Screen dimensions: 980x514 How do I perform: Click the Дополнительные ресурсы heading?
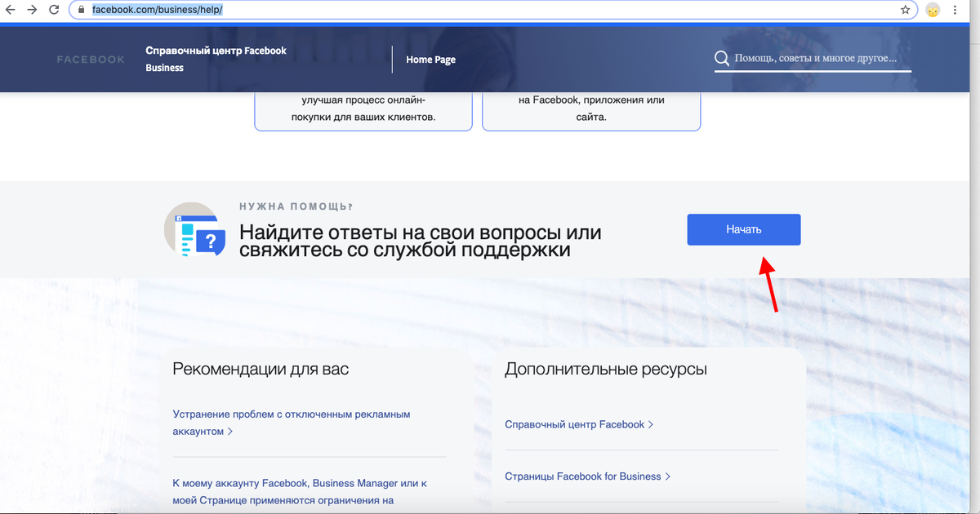pyautogui.click(x=606, y=369)
